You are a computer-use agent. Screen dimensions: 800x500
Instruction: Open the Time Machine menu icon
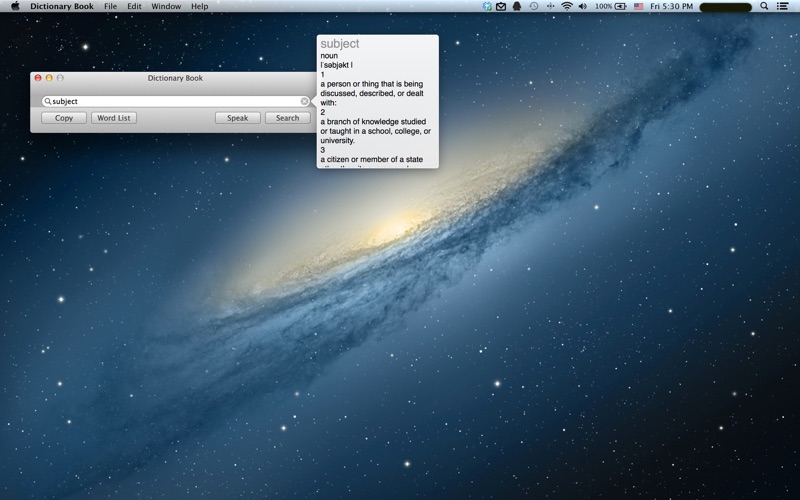point(533,6)
